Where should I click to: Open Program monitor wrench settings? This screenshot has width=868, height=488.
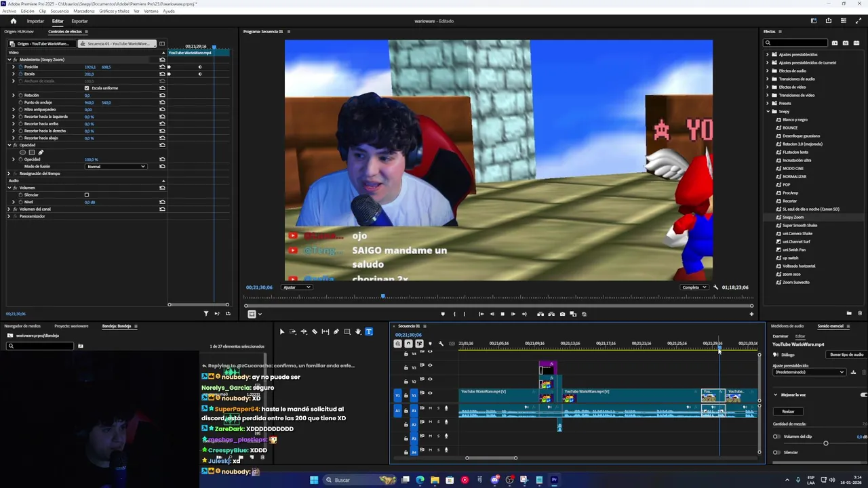[x=715, y=287]
